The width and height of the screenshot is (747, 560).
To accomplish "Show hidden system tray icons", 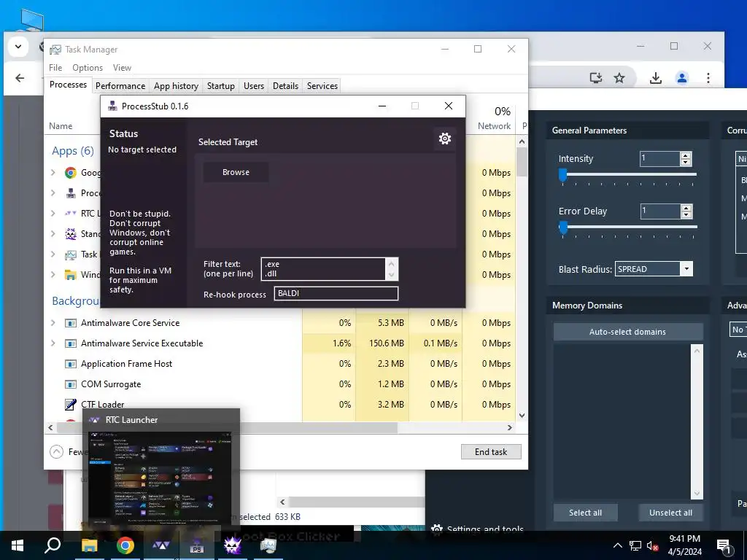I will [617, 545].
